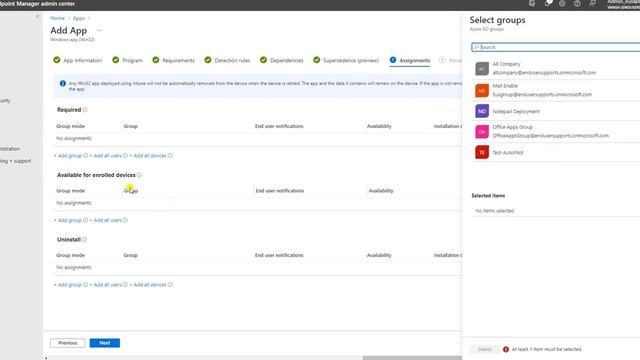Select the Assignments step
640x360 pixels.
pyautogui.click(x=410, y=60)
